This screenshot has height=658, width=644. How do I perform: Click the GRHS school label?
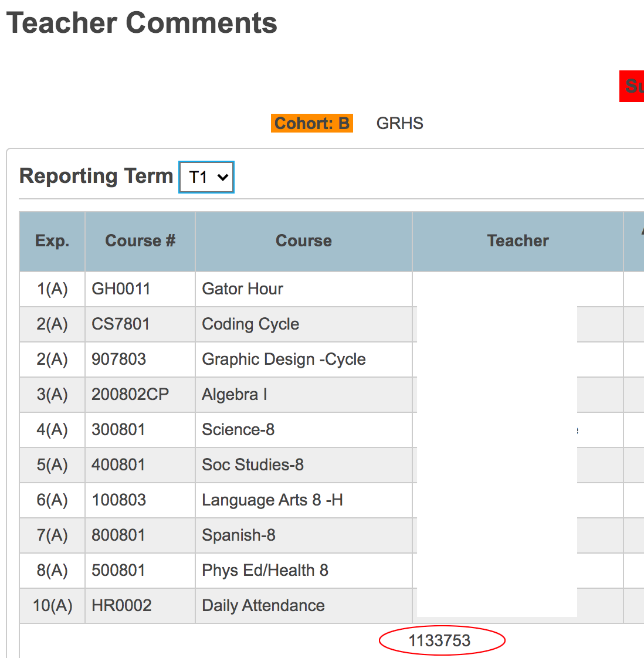pyautogui.click(x=399, y=123)
